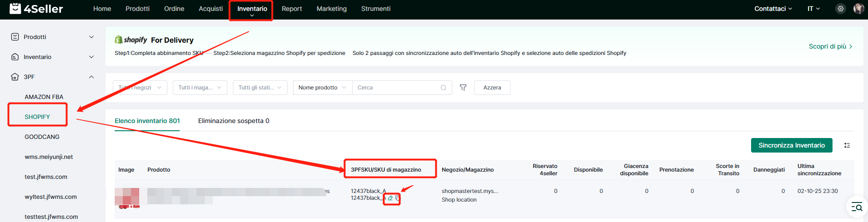Switch to Elenco inventario 801 tab

pos(147,121)
